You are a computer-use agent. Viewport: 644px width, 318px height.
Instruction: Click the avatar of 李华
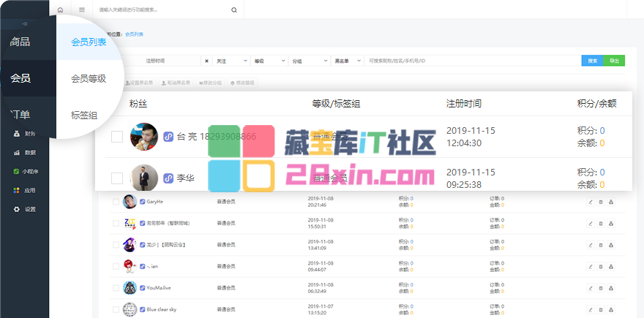click(x=144, y=178)
